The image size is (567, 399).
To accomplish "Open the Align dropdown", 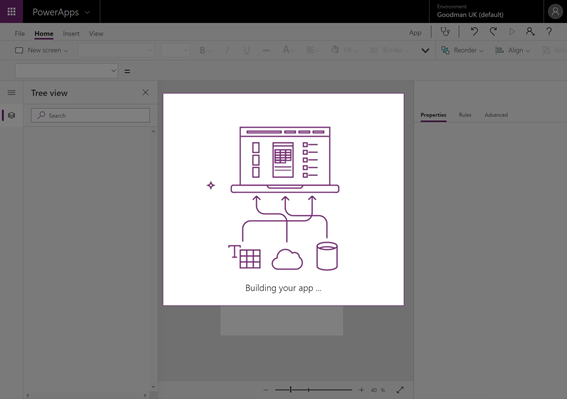I will 512,50.
